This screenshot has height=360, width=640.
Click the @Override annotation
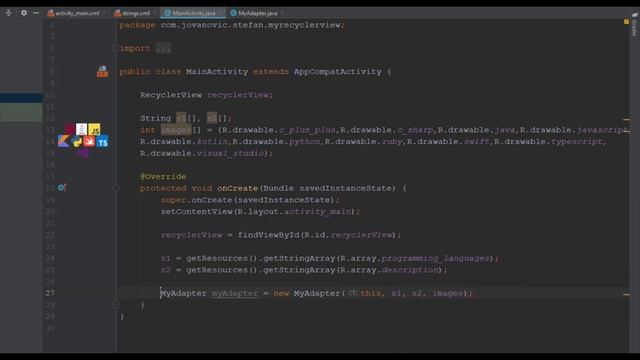click(163, 177)
